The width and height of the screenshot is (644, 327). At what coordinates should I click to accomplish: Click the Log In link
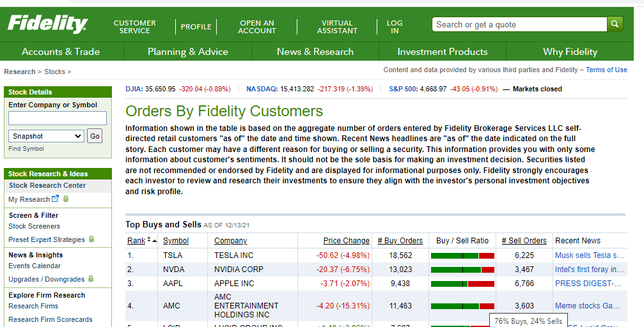(395, 27)
